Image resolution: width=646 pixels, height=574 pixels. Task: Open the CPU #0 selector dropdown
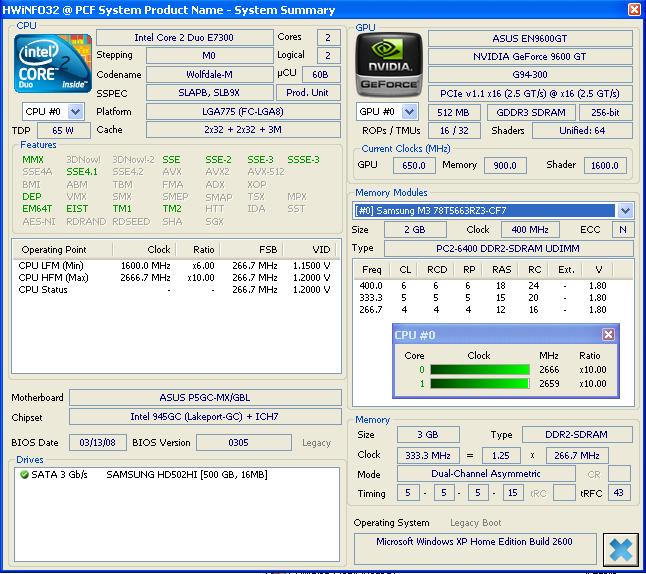[75, 111]
